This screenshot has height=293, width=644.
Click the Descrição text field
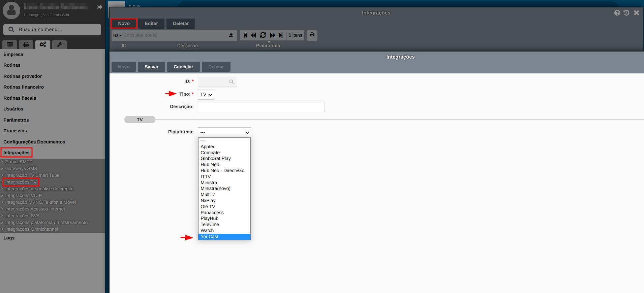pyautogui.click(x=261, y=107)
